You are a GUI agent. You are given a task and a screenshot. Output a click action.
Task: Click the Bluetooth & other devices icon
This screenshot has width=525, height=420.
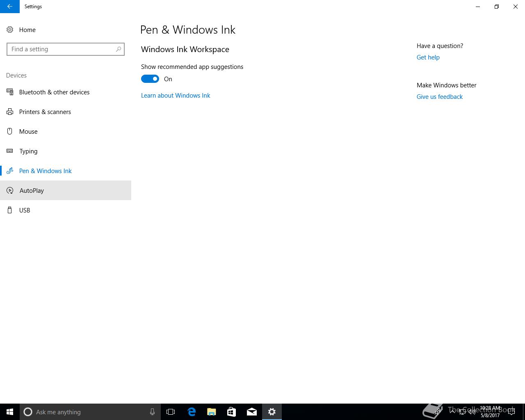point(10,92)
